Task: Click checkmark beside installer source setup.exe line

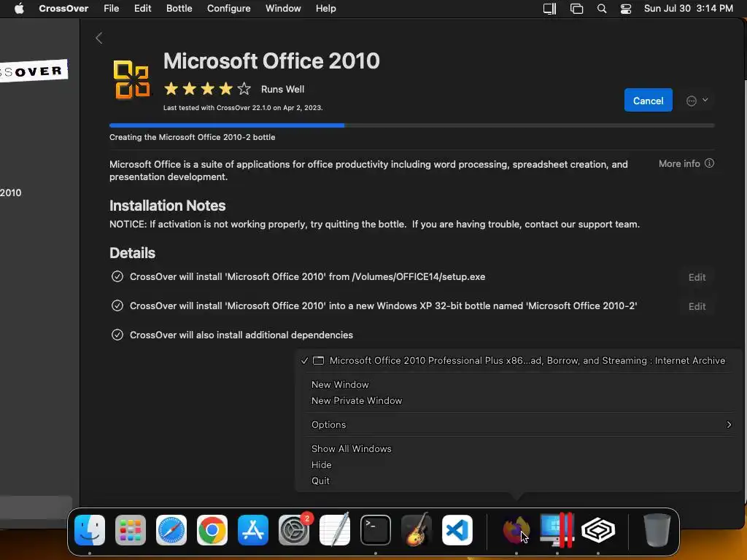Action: [x=117, y=276]
